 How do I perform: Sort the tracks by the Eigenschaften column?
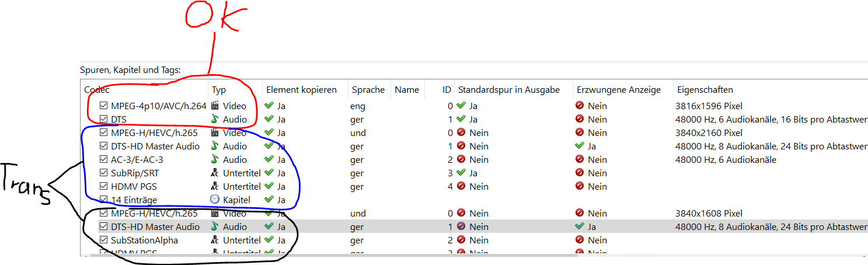705,90
